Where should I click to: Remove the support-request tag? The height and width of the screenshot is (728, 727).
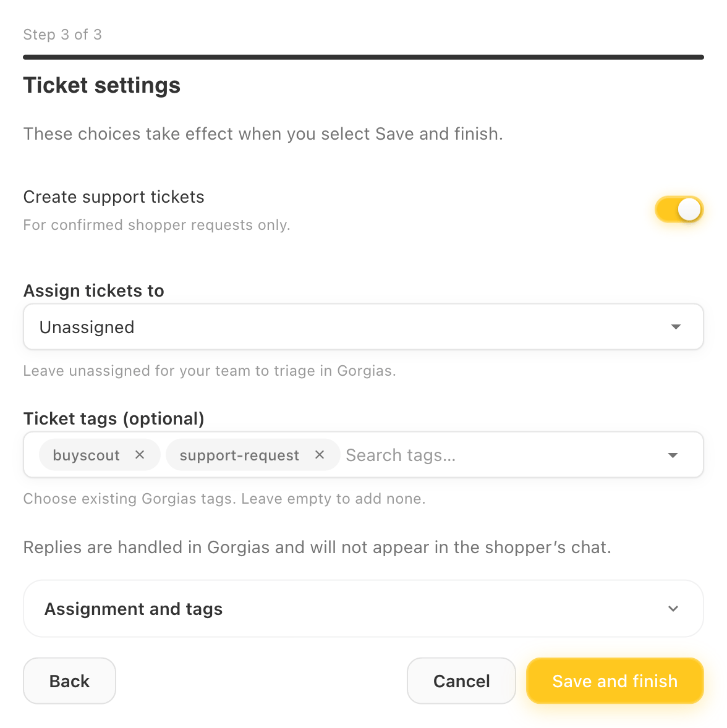pyautogui.click(x=319, y=455)
